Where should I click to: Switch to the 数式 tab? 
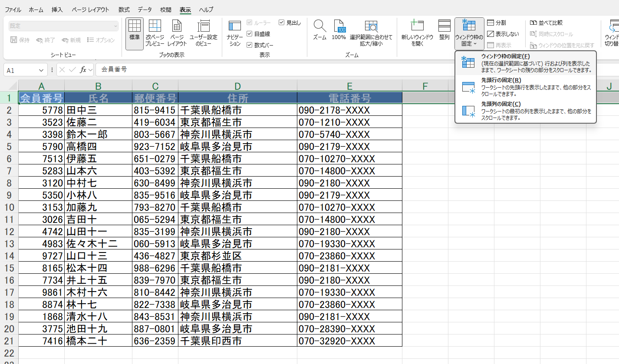point(124,10)
